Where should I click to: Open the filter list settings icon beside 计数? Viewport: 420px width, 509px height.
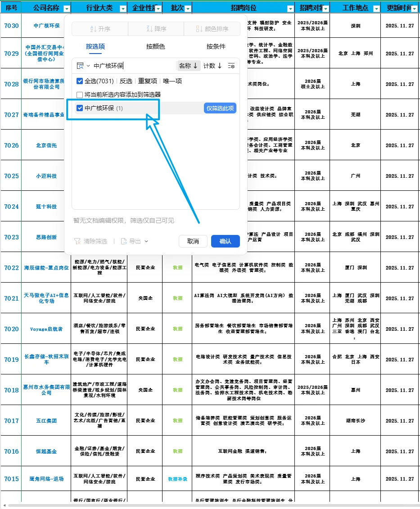pos(231,67)
